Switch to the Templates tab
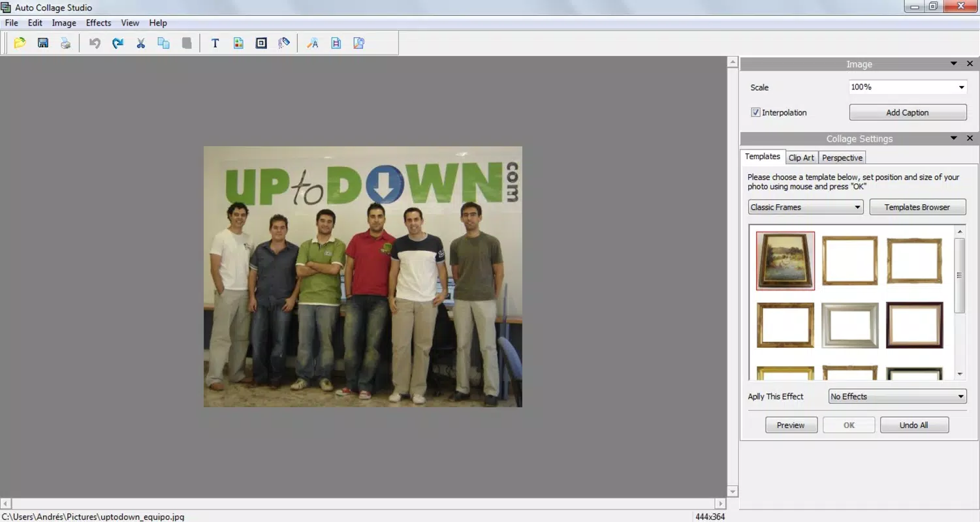Viewport: 980px width, 522px height. [x=763, y=157]
